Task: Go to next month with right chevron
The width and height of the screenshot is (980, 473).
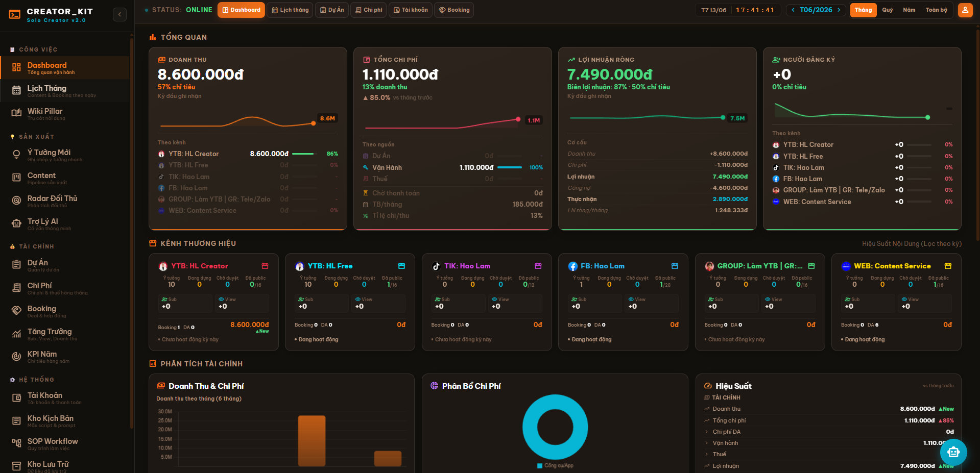Action: (839, 10)
